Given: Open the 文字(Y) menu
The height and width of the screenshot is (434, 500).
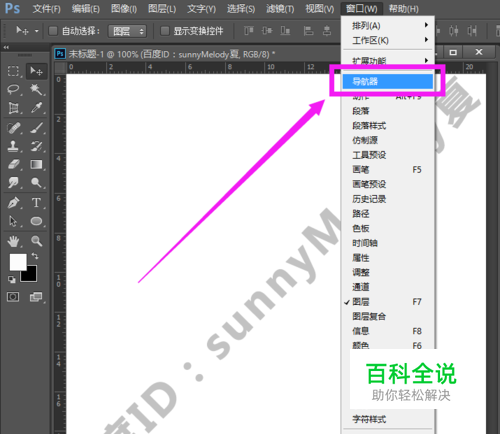Looking at the screenshot, I should pyautogui.click(x=201, y=9).
